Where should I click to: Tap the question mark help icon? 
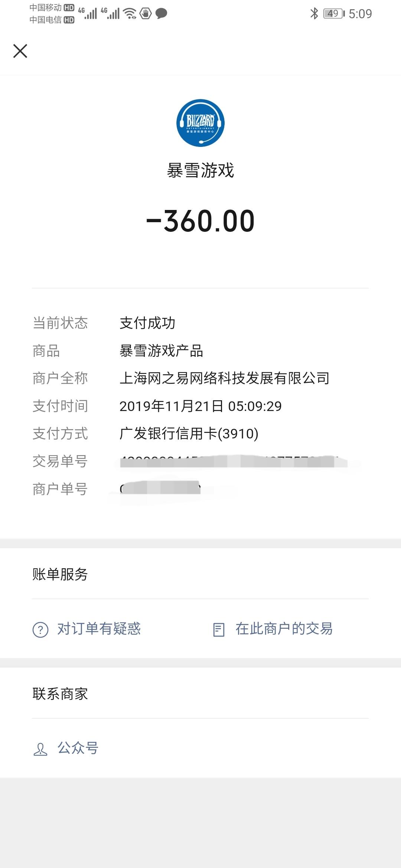[40, 629]
